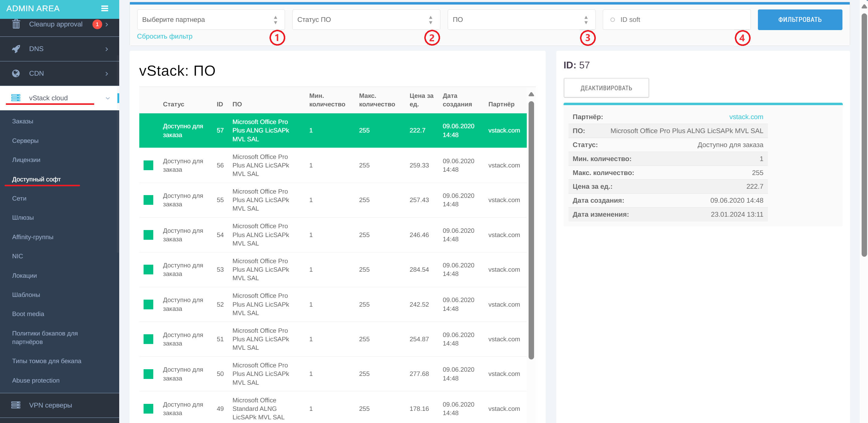Expand the DNS menu chevron
The image size is (868, 423).
107,49
